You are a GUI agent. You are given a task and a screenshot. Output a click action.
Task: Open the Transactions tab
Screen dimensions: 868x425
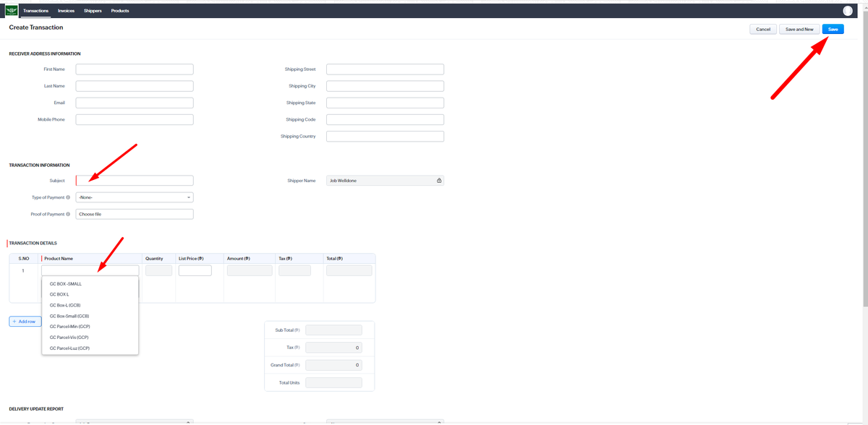[35, 11]
